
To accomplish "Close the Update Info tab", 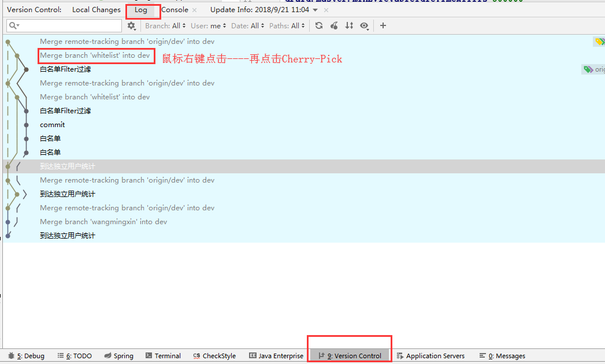I will (326, 10).
